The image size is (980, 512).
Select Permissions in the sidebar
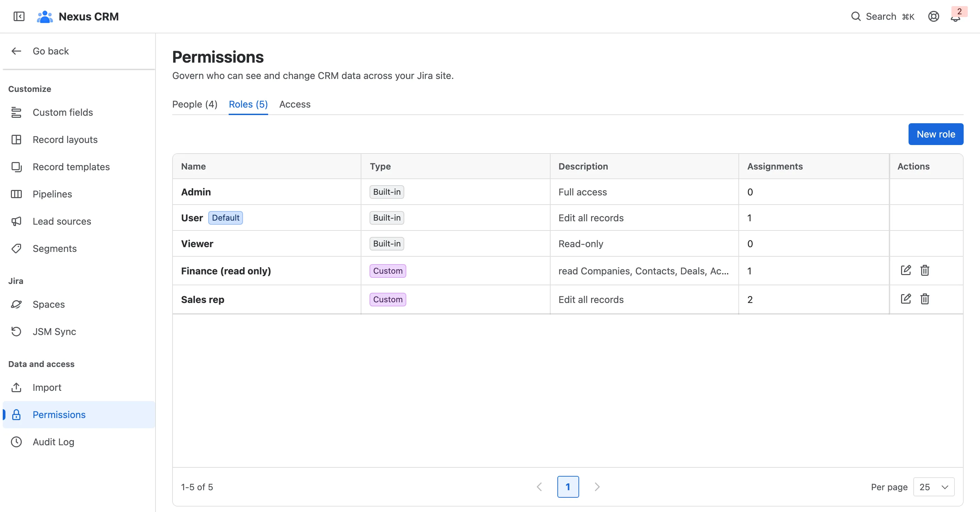(x=79, y=415)
